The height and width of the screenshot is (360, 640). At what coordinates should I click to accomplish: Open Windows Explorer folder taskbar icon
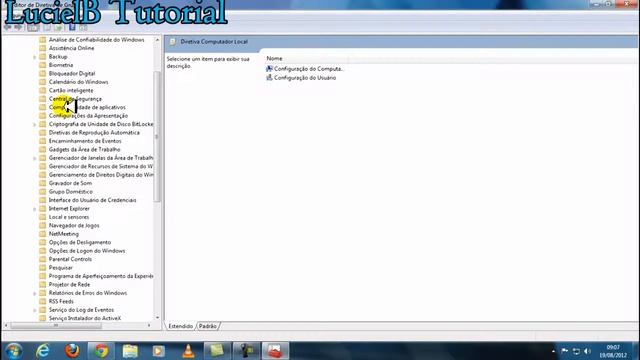tap(130, 351)
